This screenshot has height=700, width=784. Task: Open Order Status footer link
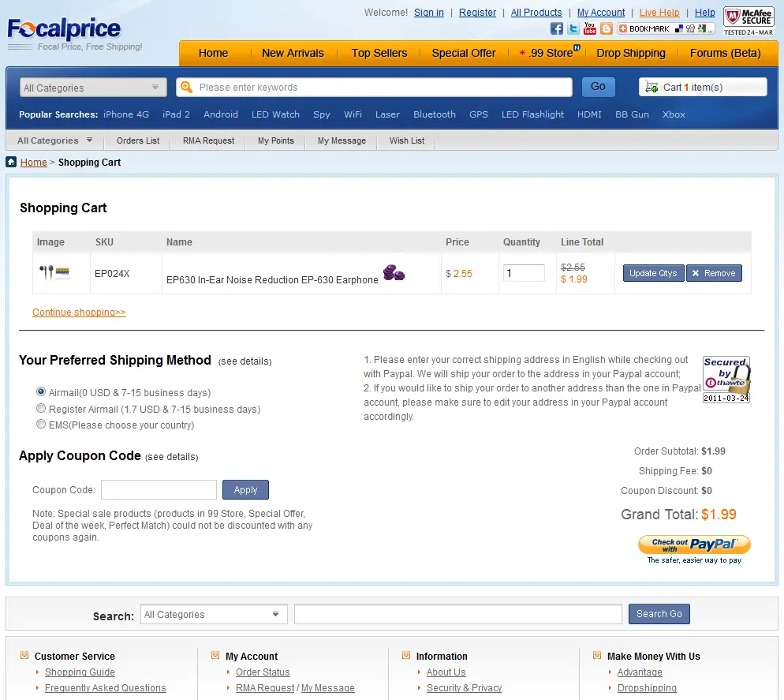click(263, 672)
